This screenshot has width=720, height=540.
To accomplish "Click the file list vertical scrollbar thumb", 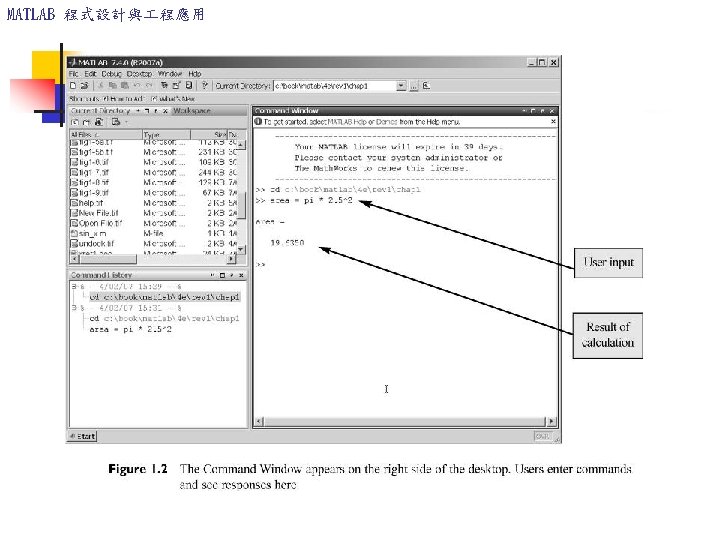I will 242,206.
